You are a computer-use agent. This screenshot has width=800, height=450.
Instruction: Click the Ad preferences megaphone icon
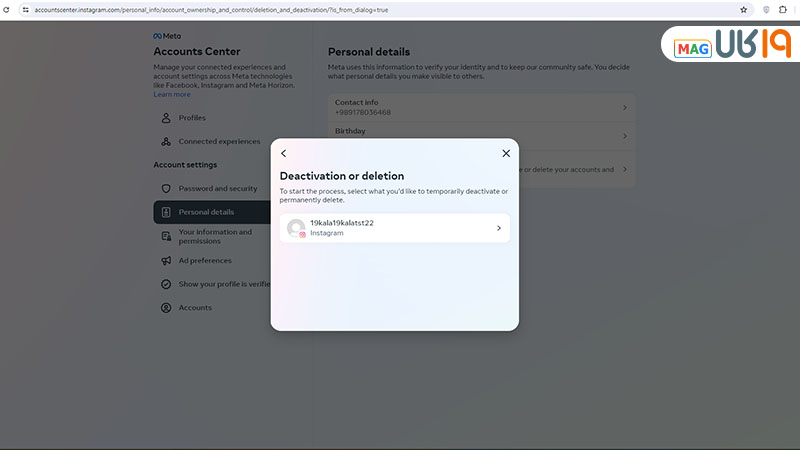click(x=166, y=260)
